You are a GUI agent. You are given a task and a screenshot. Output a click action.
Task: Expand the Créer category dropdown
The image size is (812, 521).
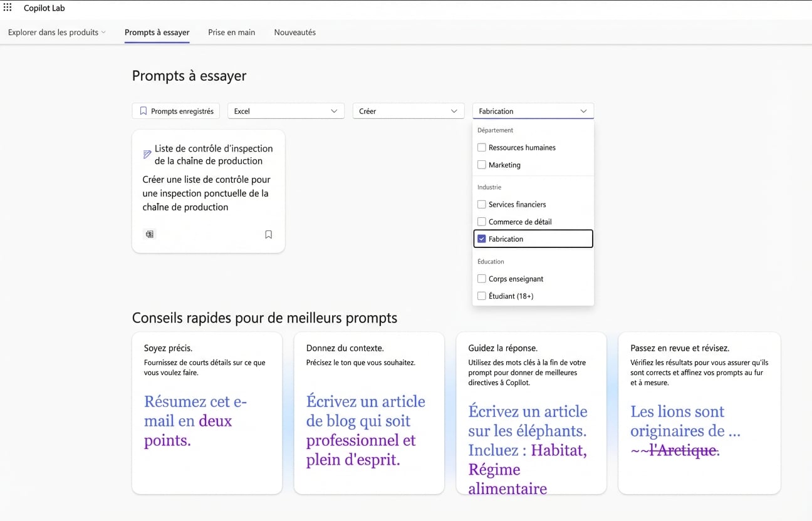[408, 110]
